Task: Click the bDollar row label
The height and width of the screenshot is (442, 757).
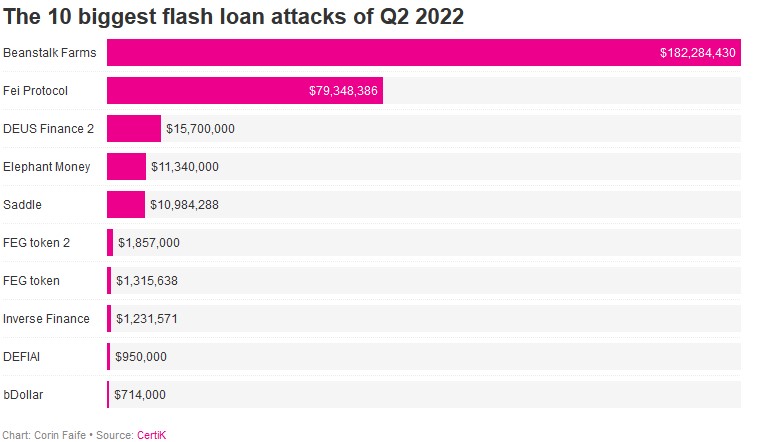Action: click(x=24, y=395)
